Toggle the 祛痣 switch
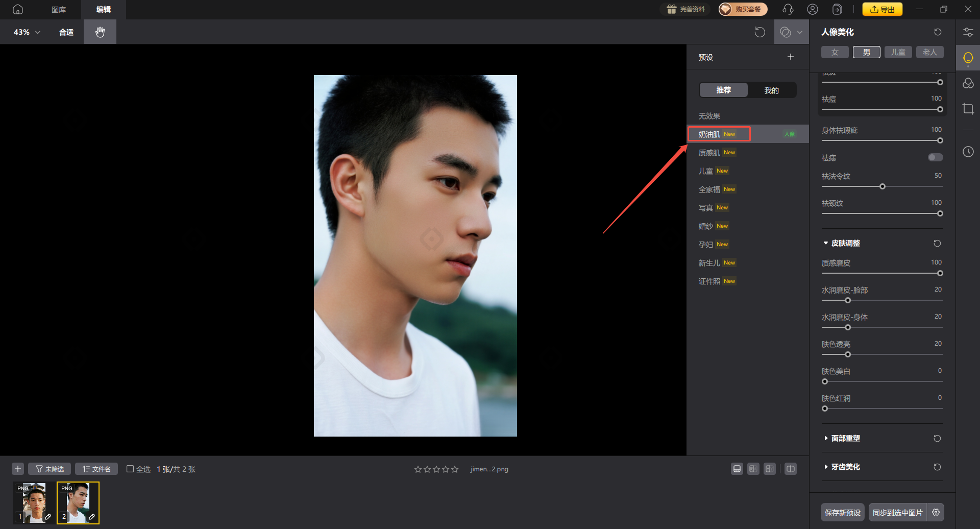Image resolution: width=980 pixels, height=529 pixels. [x=935, y=158]
